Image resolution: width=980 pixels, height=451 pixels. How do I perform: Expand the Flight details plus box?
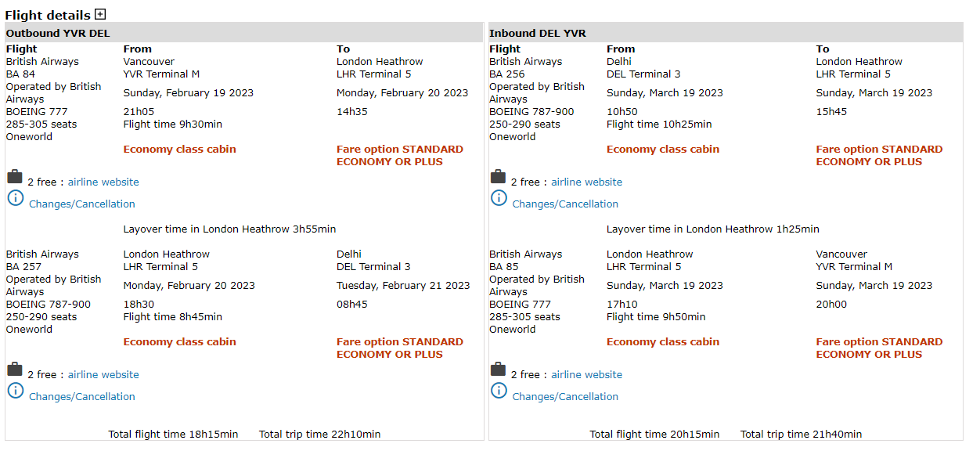point(100,14)
